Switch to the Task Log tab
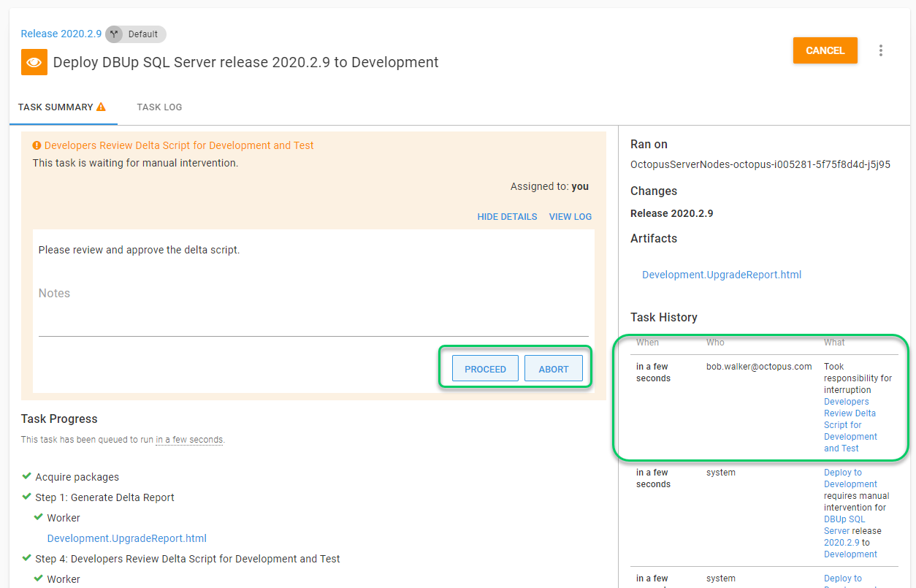The height and width of the screenshot is (588, 916). coord(159,107)
